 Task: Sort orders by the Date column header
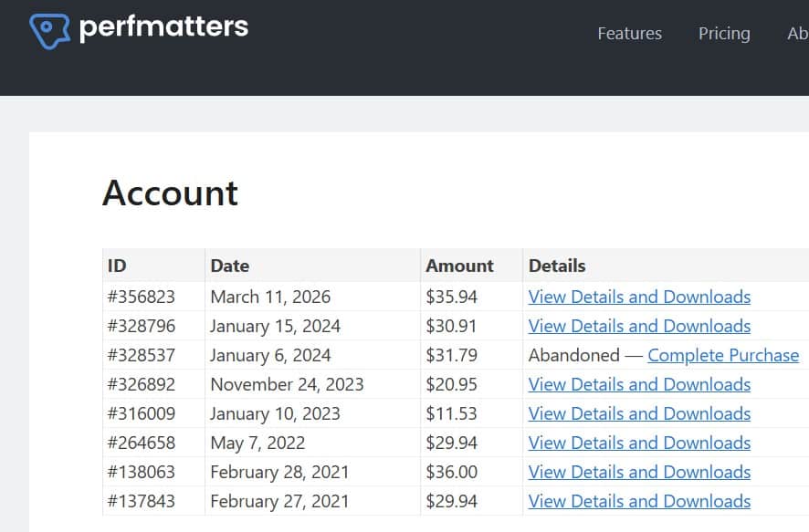[x=229, y=266]
